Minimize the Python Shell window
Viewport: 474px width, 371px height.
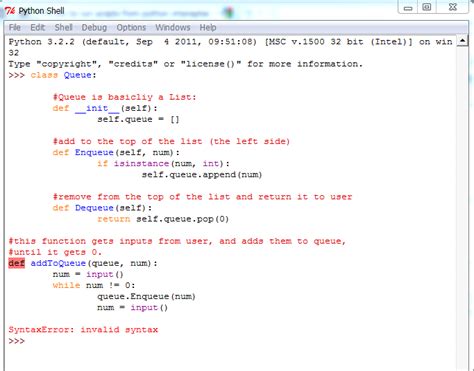408,7
